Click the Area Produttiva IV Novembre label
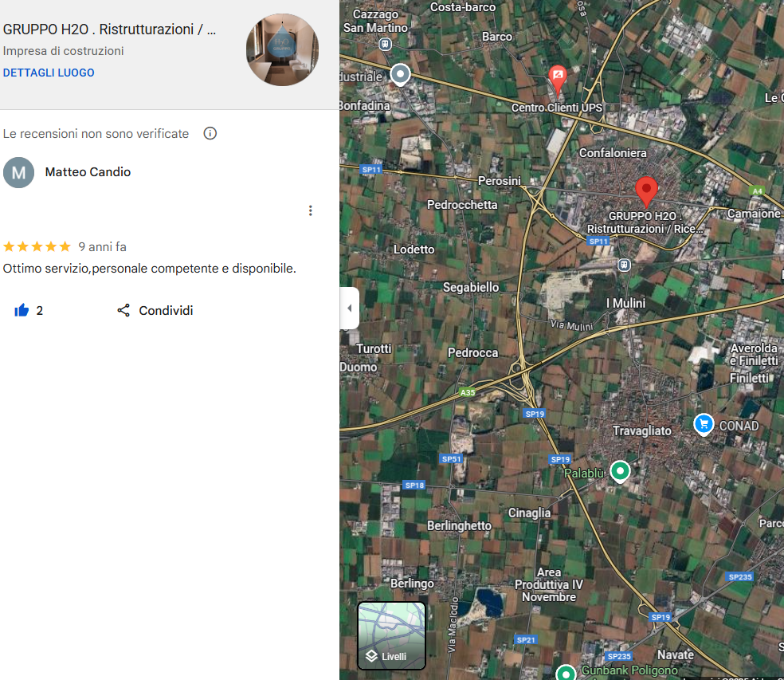 pos(549,584)
